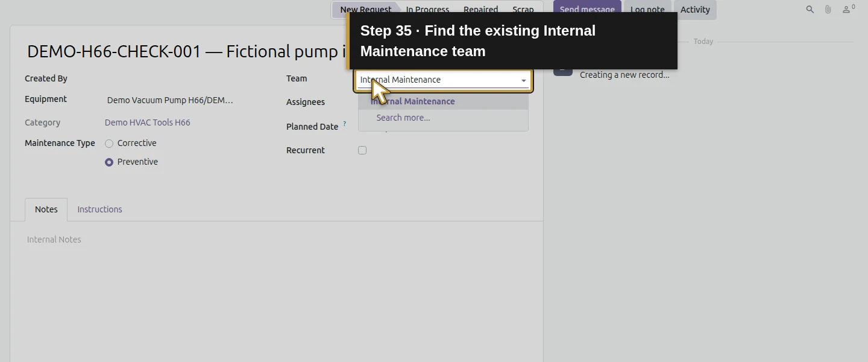Image resolution: width=868 pixels, height=362 pixels.
Task: Click the Log note button
Action: [647, 10]
